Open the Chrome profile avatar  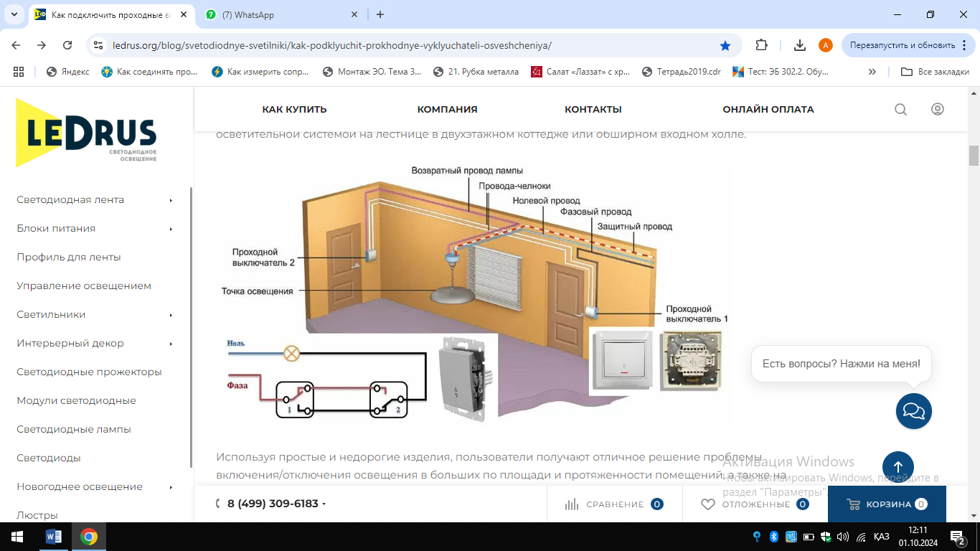[826, 45]
